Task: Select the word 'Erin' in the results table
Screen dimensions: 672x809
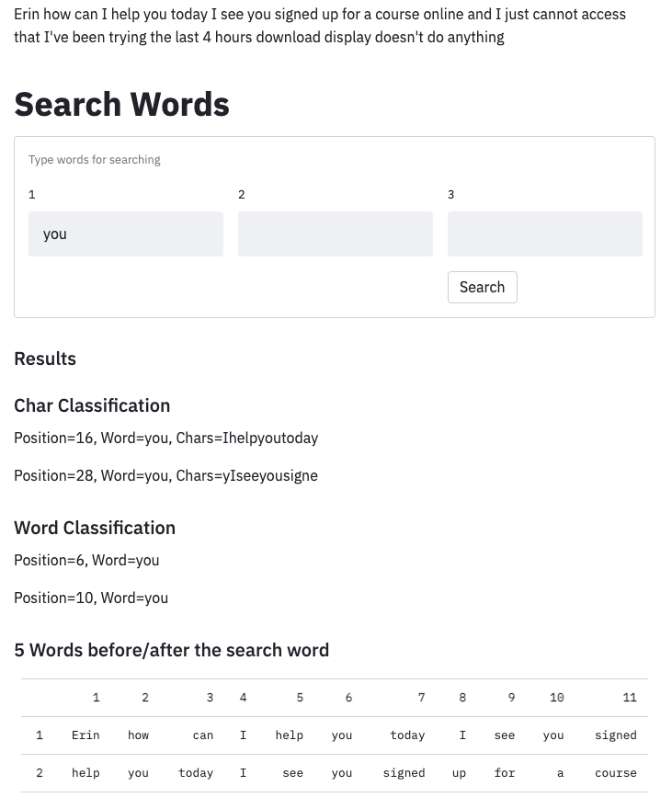Action: (x=85, y=735)
